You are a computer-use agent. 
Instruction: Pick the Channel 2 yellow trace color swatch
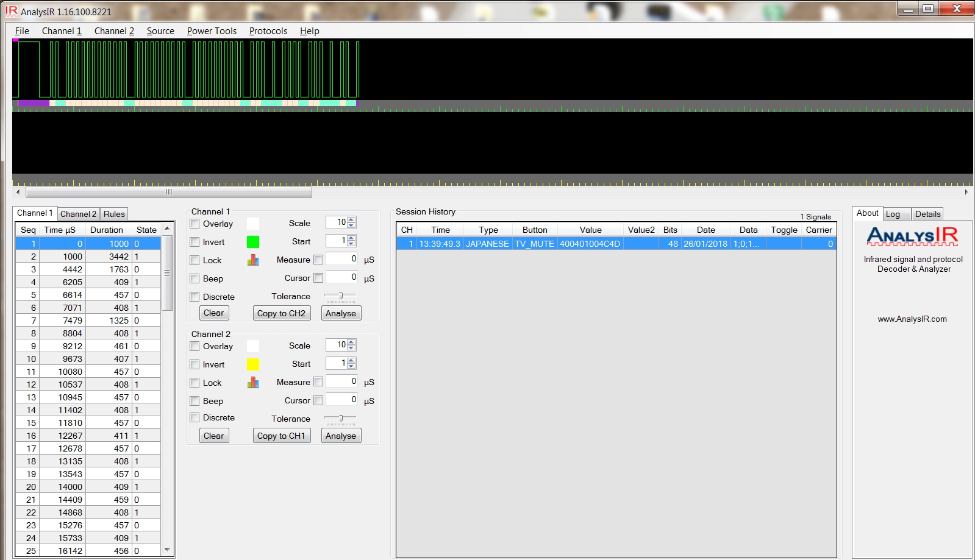pos(253,364)
